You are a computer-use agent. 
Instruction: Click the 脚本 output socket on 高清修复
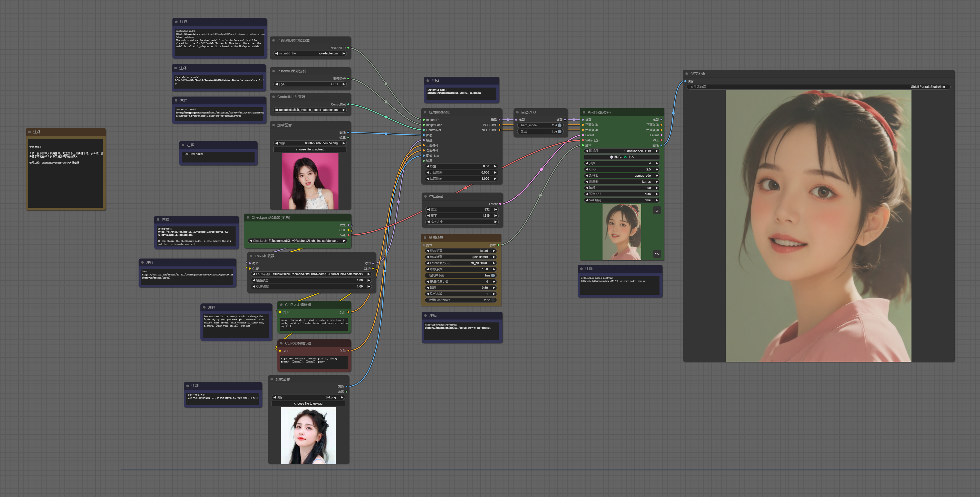coord(498,245)
